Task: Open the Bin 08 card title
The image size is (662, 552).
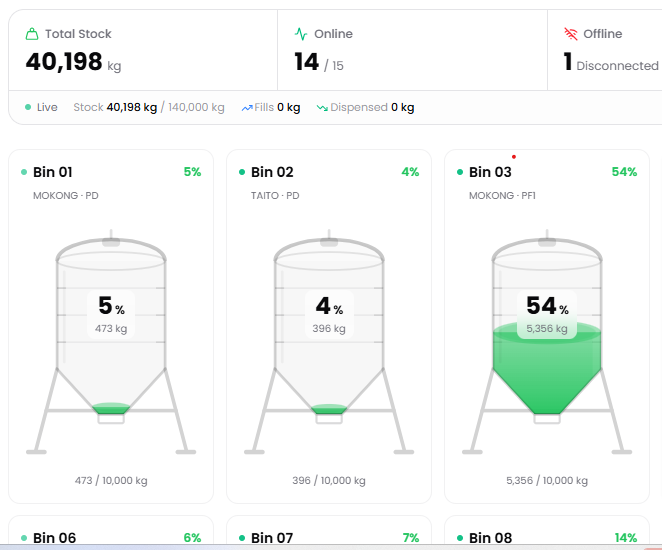Action: 491,538
